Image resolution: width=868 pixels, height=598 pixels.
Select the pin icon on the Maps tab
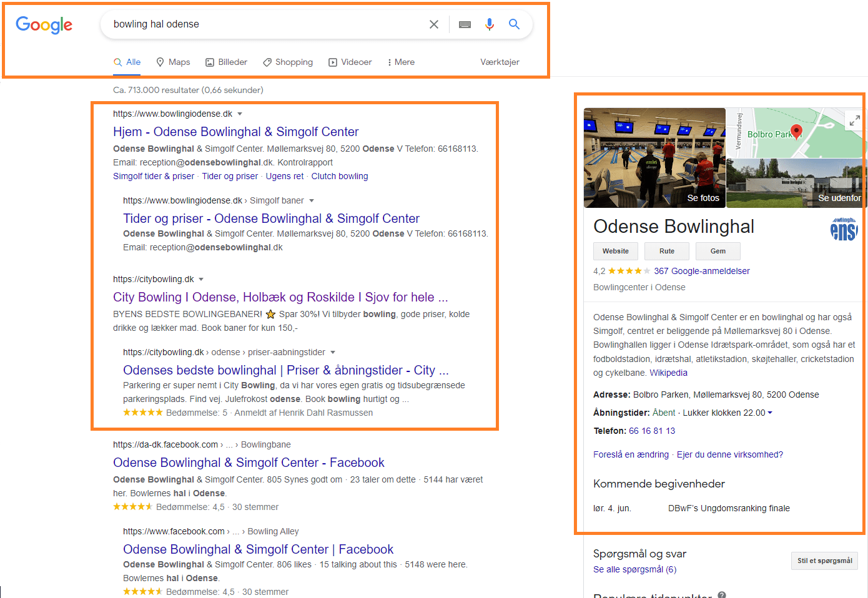point(159,62)
